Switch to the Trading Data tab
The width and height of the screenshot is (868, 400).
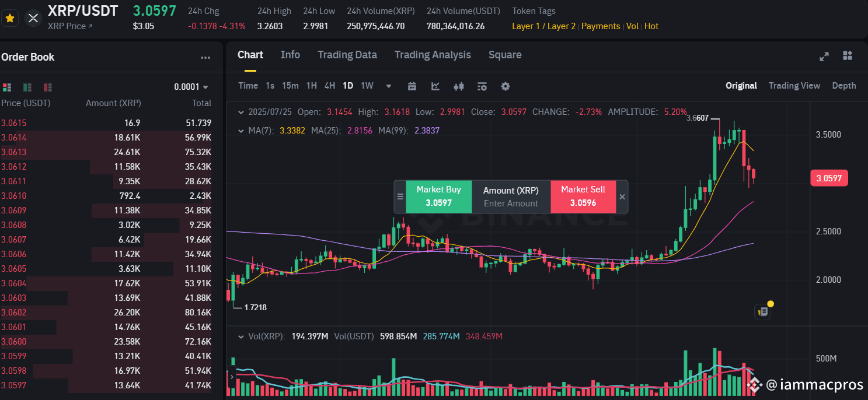pos(347,55)
